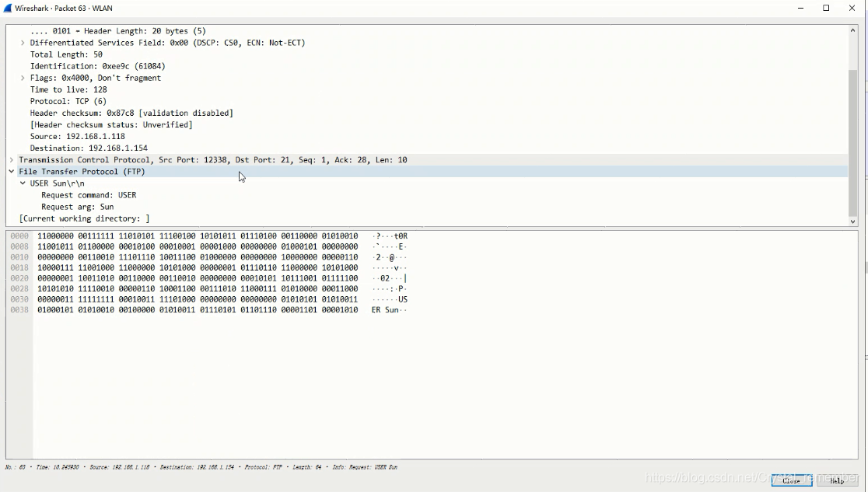This screenshot has width=868, height=492.
Task: Expand the Transmission Control Protocol section
Action: (12, 160)
